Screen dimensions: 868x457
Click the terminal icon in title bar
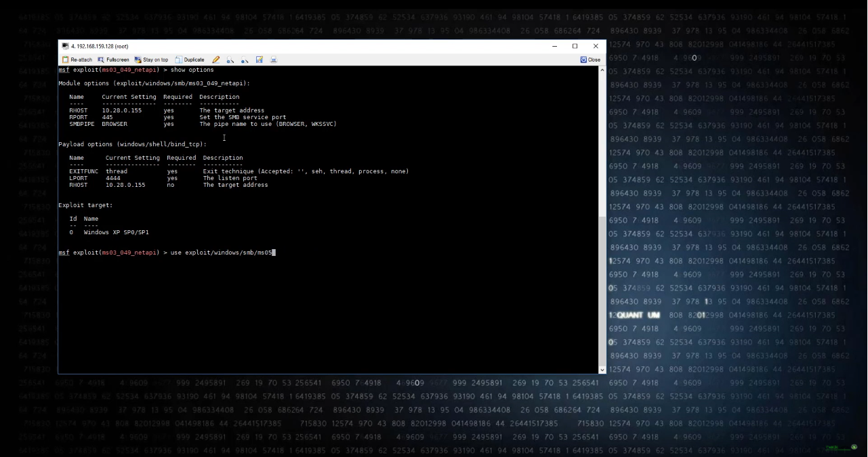[65, 46]
